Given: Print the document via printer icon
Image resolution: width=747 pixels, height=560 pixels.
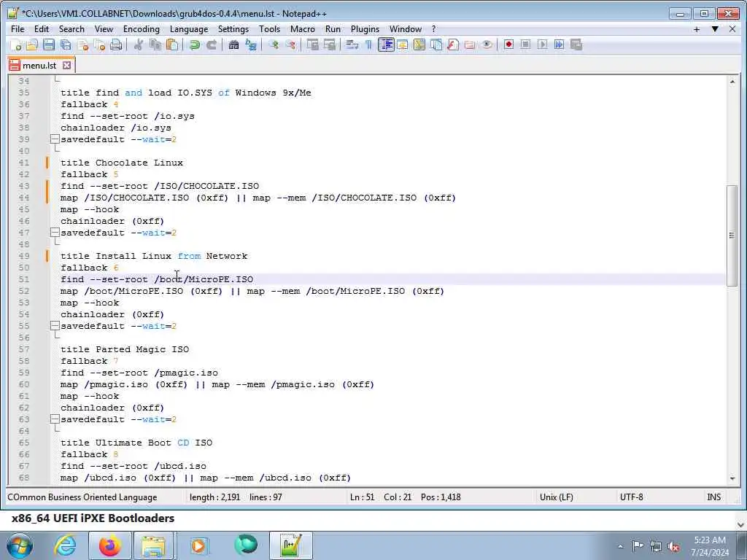Looking at the screenshot, I should (116, 44).
